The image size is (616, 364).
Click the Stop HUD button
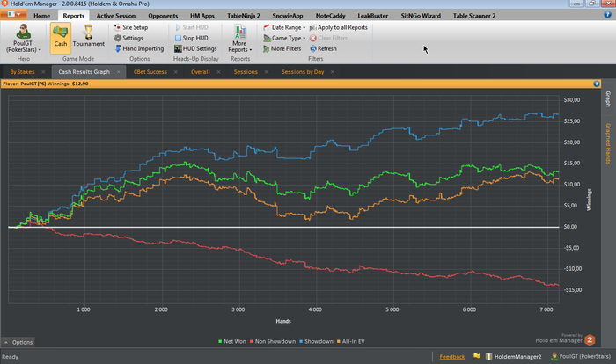(191, 38)
